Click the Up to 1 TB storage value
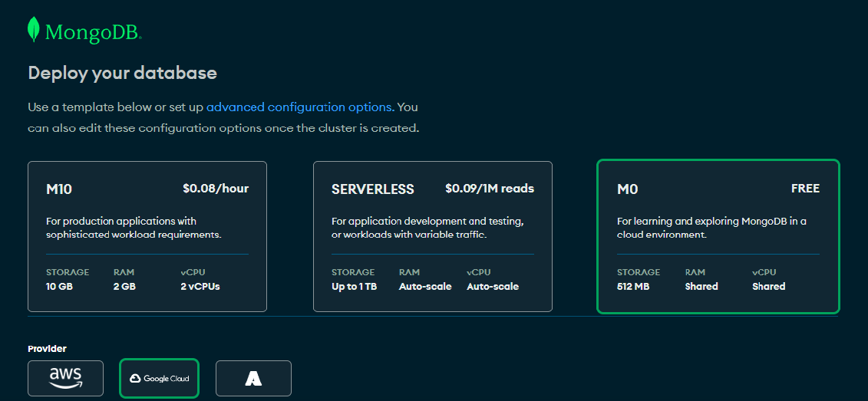The image size is (868, 401). click(355, 287)
